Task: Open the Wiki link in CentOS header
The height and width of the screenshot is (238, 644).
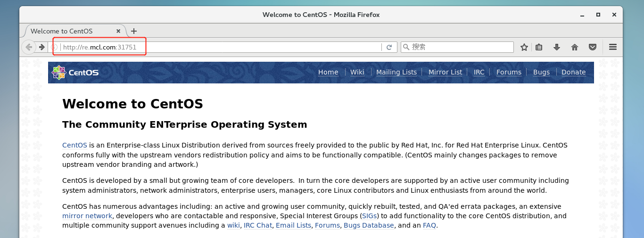Action: coord(357,72)
